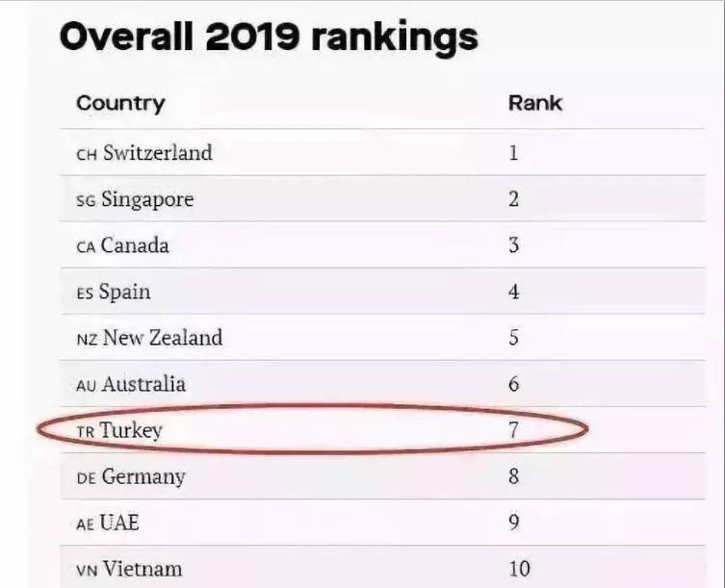Click rank number 7 beside Turkey

(x=513, y=430)
